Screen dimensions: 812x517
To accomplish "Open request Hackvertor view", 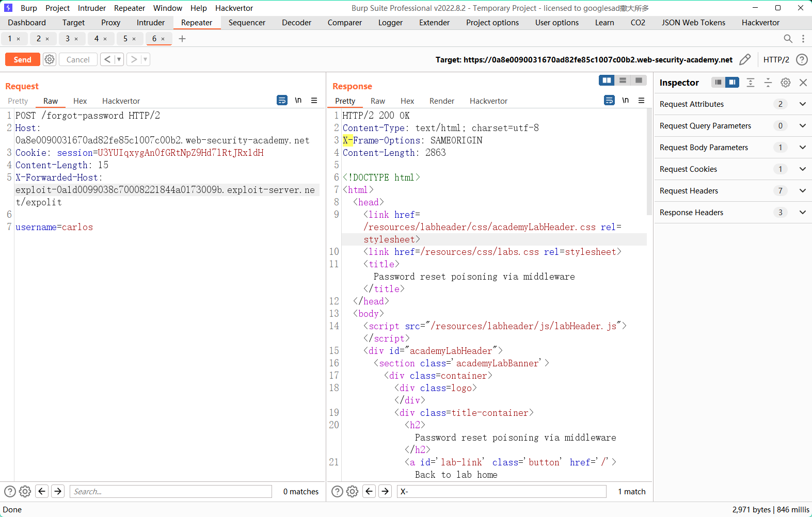I will (121, 101).
